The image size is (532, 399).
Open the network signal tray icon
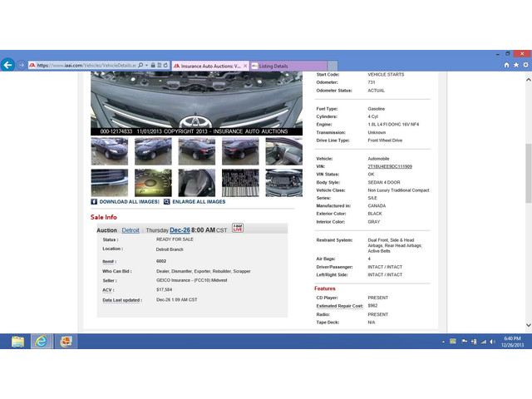pos(483,342)
